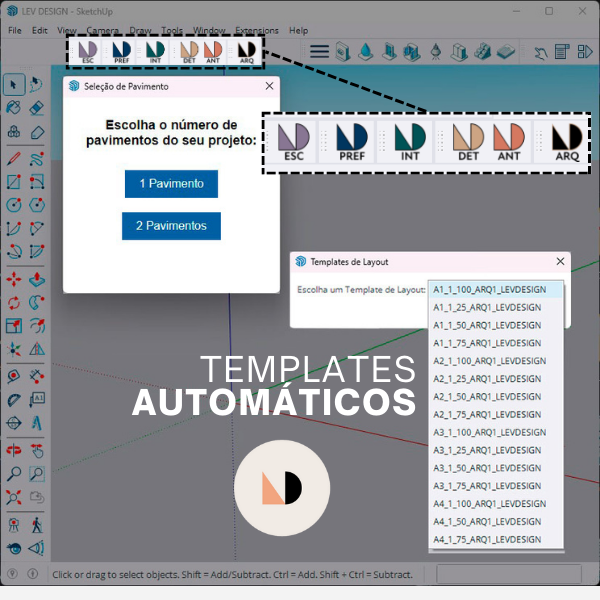The image size is (600, 600).
Task: Select the Tag tool
Action: pos(37,132)
